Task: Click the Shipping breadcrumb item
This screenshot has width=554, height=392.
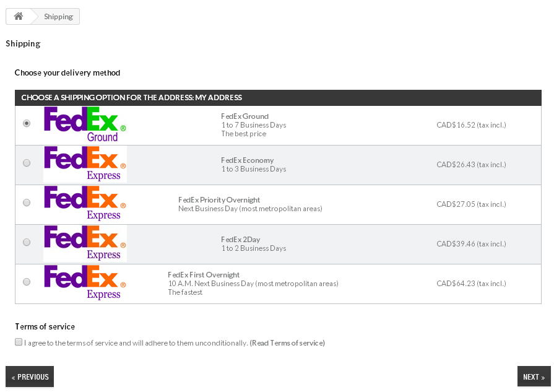Action: coord(58,17)
